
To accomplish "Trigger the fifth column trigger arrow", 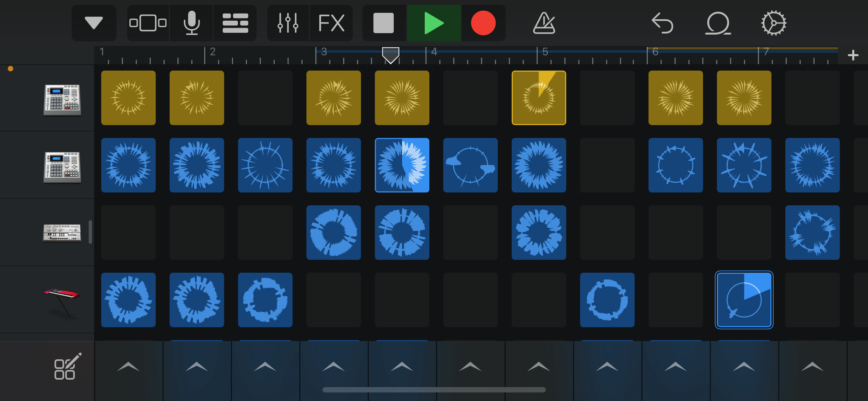I will click(x=402, y=366).
